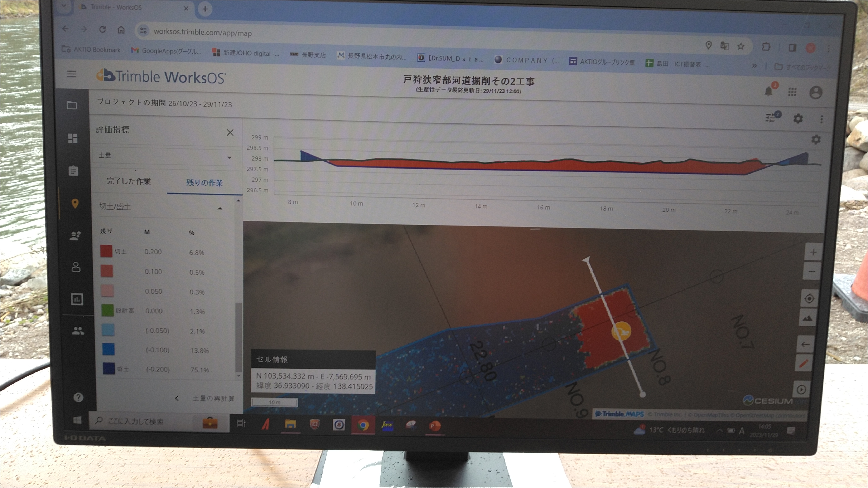
Task: Open map settings gear icon
Action: point(797,118)
